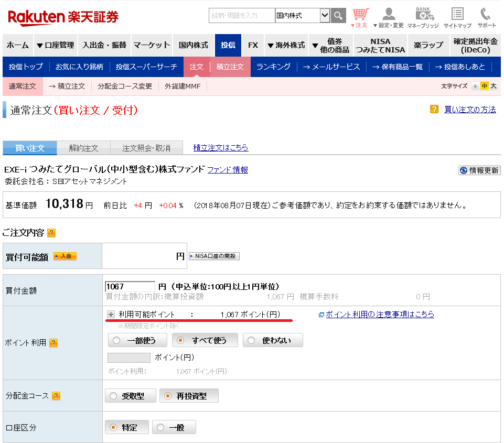Open 投信スーパーサーチ submenu
The height and width of the screenshot is (443, 504).
[x=146, y=67]
